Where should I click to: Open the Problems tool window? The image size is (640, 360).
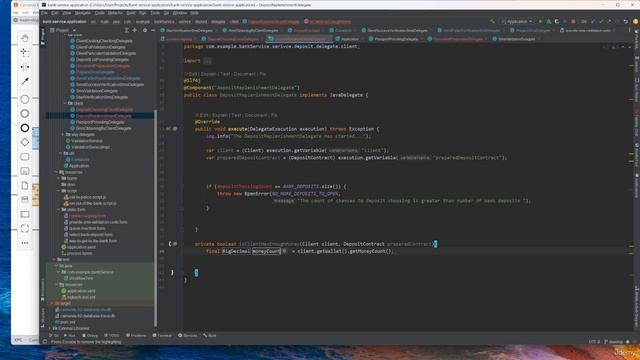(x=136, y=336)
